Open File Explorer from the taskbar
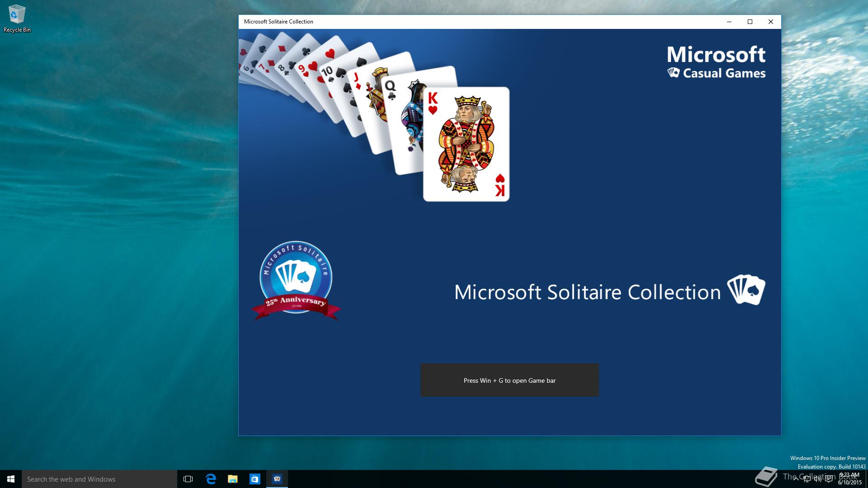The image size is (868, 488). pyautogui.click(x=233, y=479)
